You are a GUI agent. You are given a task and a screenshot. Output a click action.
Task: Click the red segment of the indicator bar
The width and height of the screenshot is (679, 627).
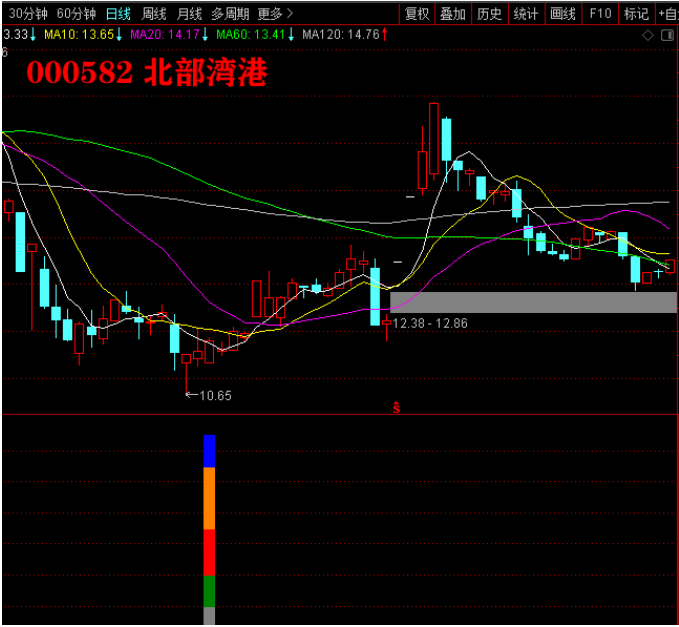click(x=209, y=553)
